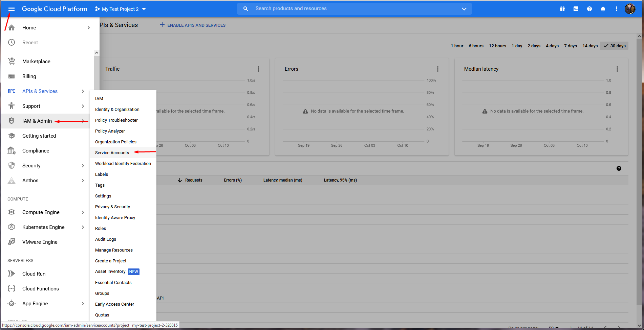644x330 pixels.
Task: Select Service Accounts in IAM submenu
Action: click(112, 153)
